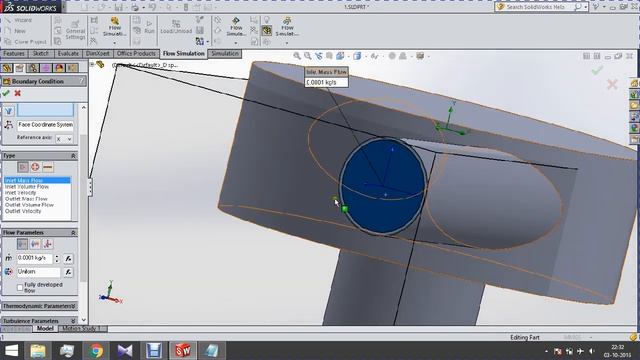Open PropertyManager panel tab
The height and width of the screenshot is (360, 640).
point(20,68)
